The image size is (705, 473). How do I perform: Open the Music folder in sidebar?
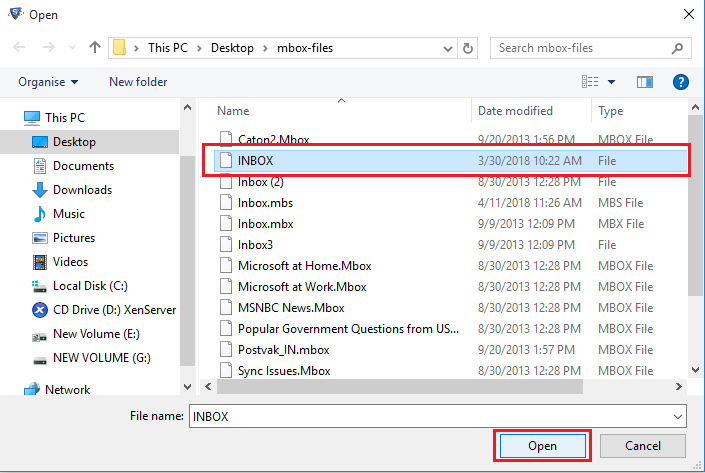(69, 214)
